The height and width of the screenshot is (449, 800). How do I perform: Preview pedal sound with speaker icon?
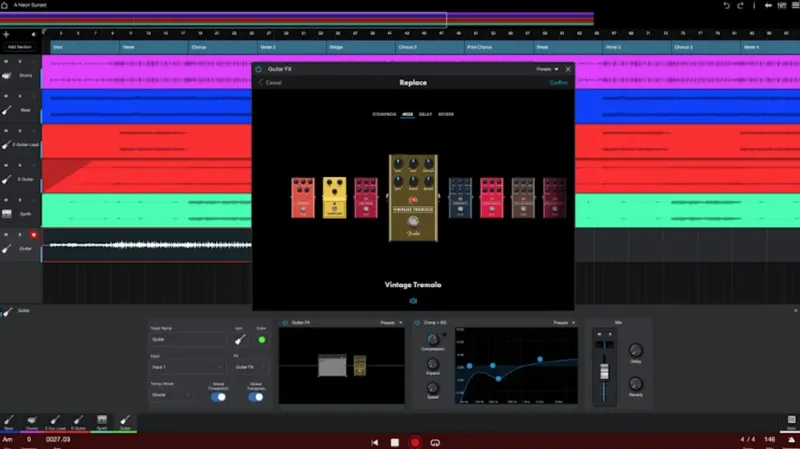coord(413,301)
